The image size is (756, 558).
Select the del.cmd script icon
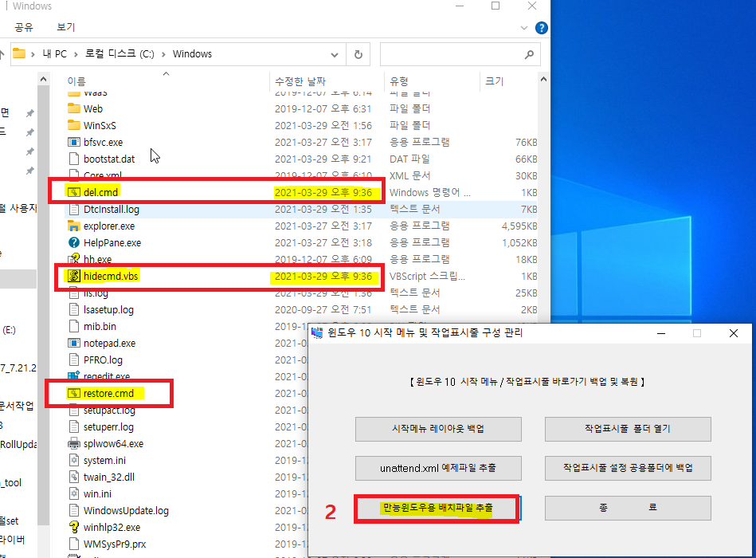tap(74, 192)
